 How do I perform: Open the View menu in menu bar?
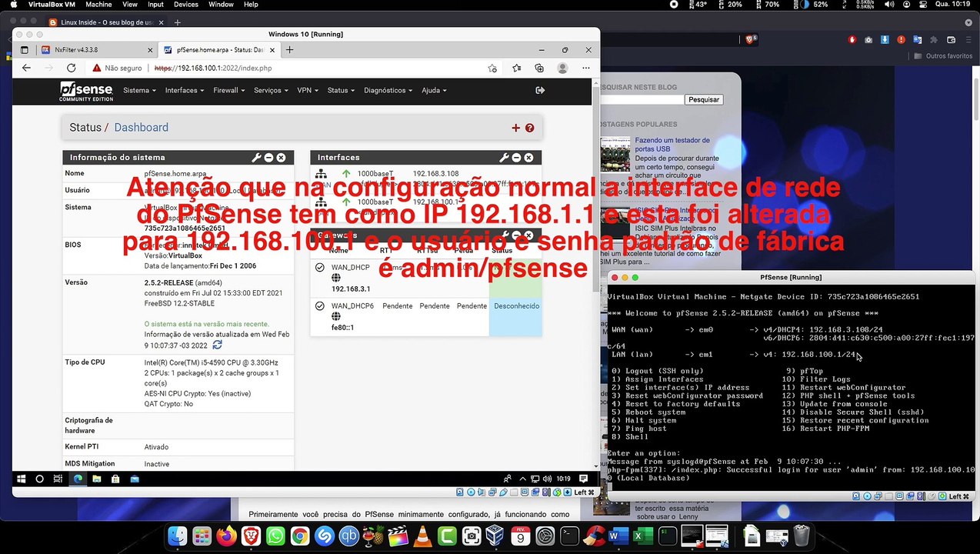pos(130,5)
